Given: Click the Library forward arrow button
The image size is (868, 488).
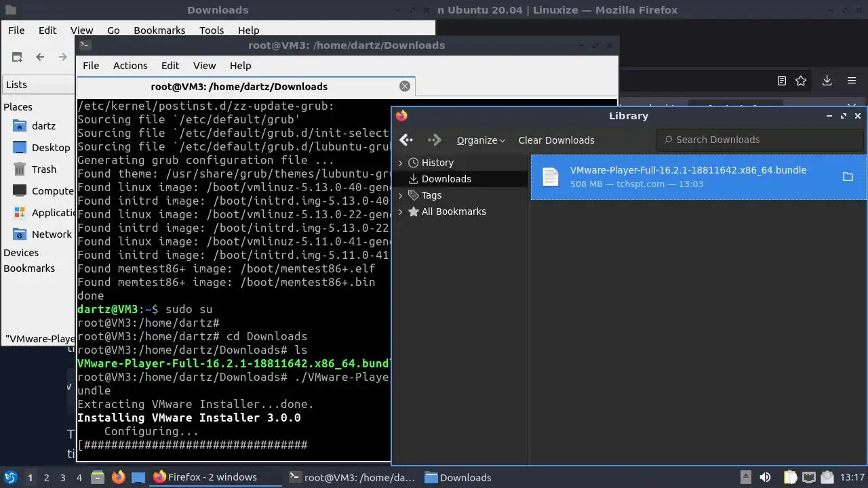Looking at the screenshot, I should point(434,140).
